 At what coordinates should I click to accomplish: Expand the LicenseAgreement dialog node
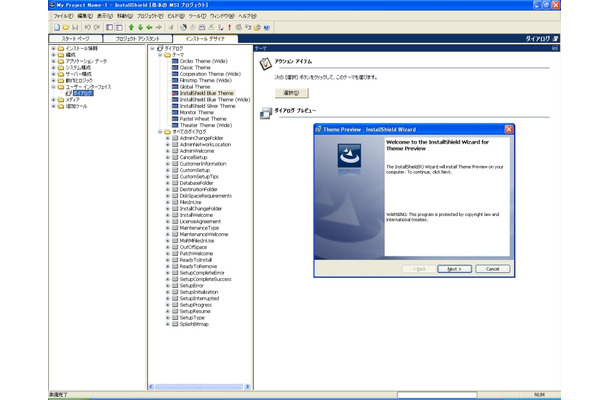tap(168, 221)
